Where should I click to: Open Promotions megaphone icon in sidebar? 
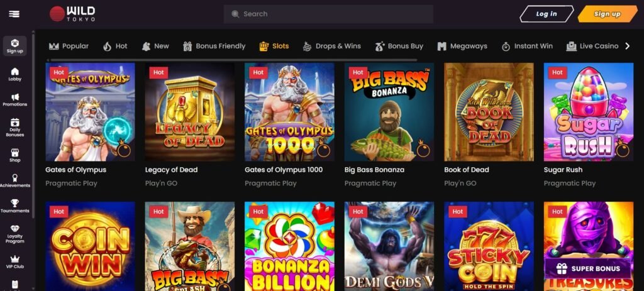[x=15, y=97]
